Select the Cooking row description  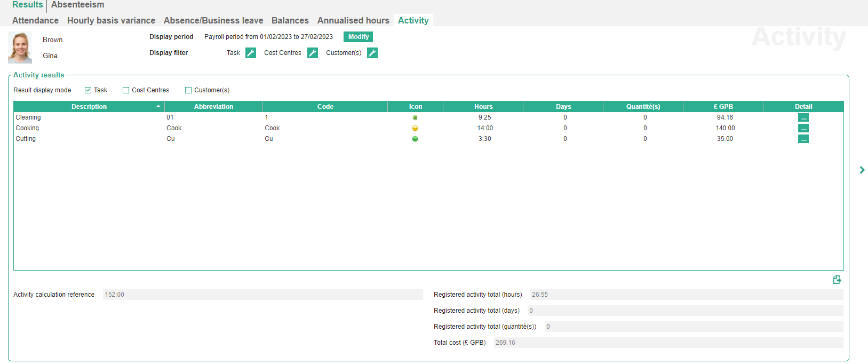[27, 128]
